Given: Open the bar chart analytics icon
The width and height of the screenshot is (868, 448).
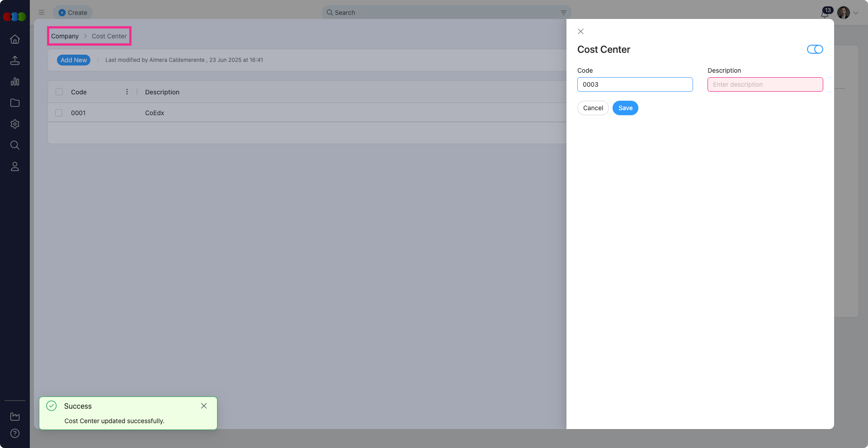Looking at the screenshot, I should point(15,82).
